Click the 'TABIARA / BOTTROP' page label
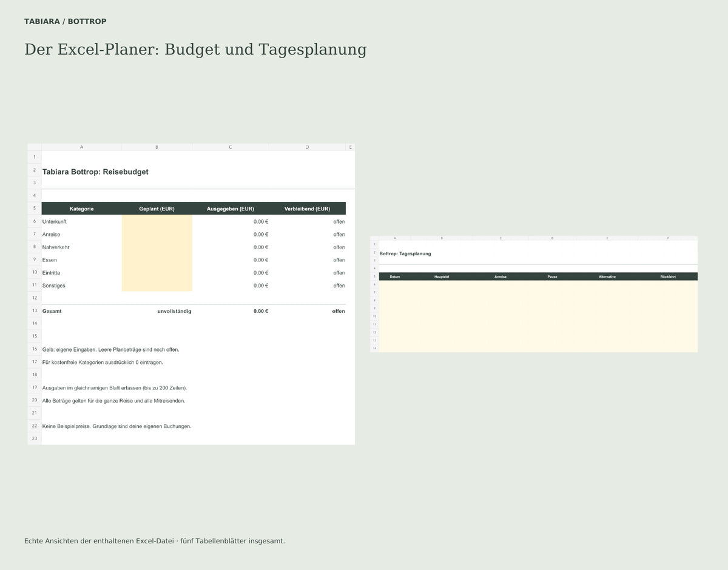Image resolution: width=728 pixels, height=570 pixels. (x=66, y=21)
